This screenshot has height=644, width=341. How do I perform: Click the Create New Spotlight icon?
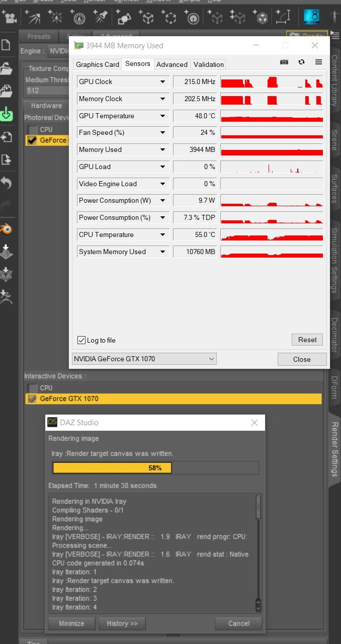[34, 18]
